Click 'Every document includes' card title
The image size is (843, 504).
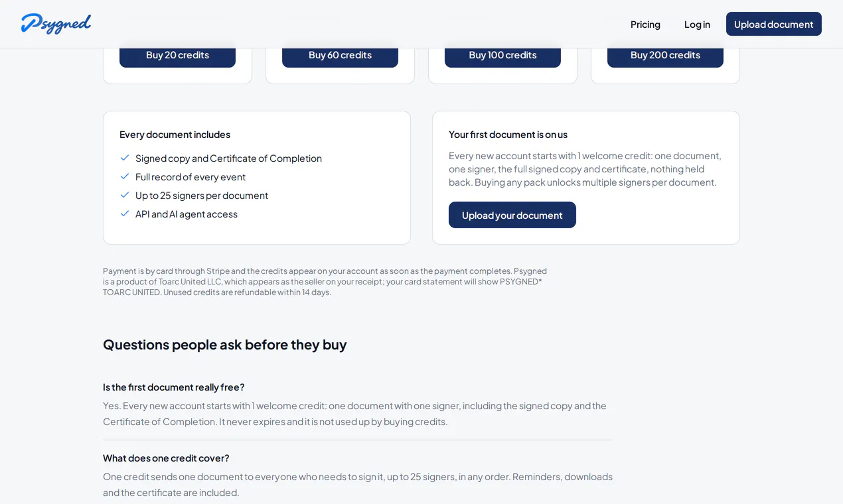pyautogui.click(x=175, y=134)
